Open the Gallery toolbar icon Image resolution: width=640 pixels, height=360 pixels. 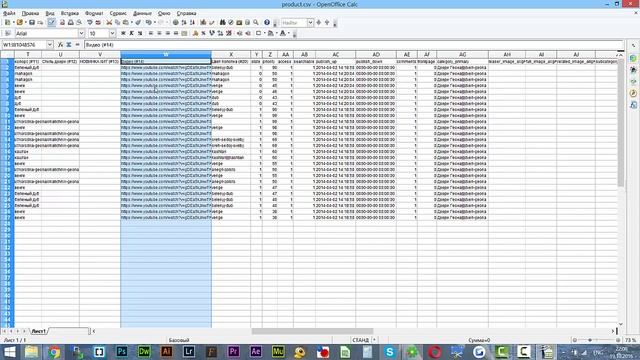[239, 22]
